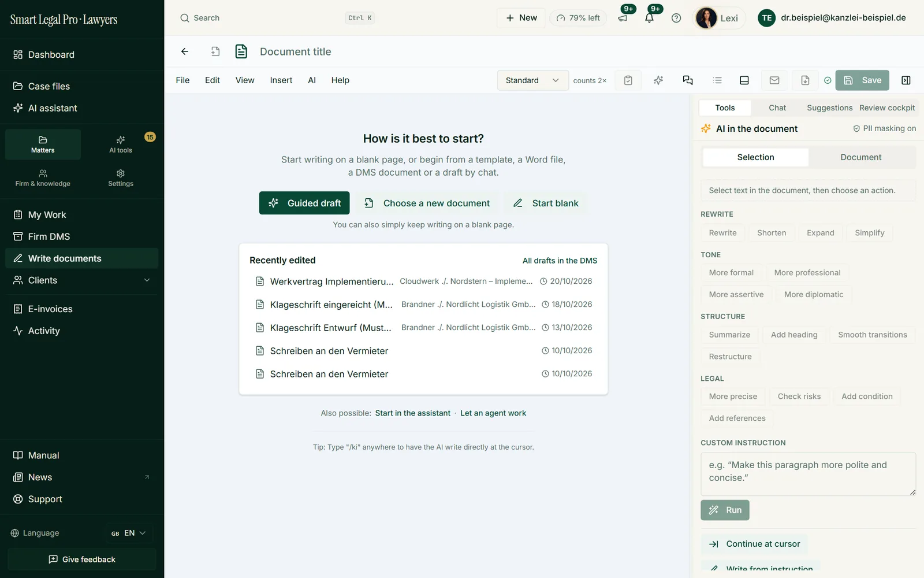Viewport: 924px width, 578px height.
Task: Toggle the bottom panel layout icon
Action: tap(744, 80)
